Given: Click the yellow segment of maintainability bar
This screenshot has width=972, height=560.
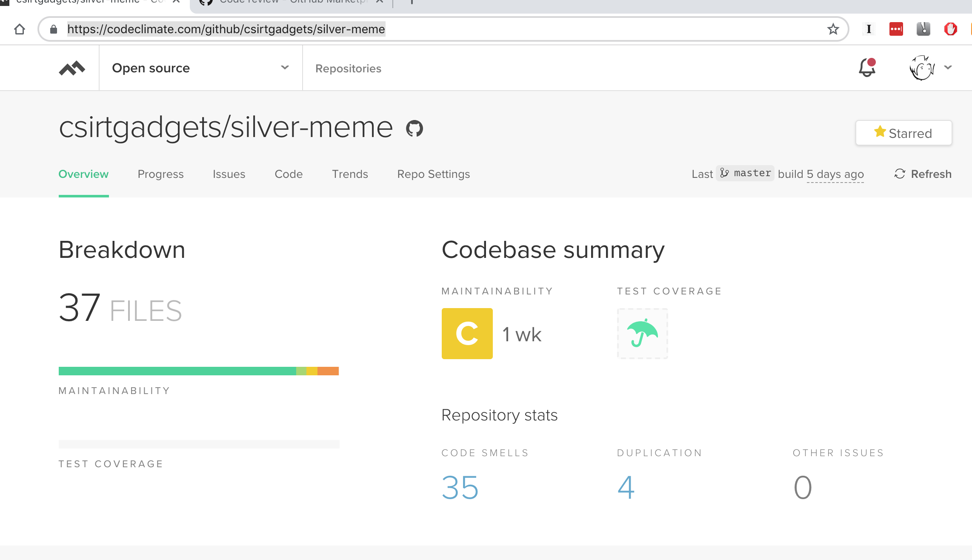Looking at the screenshot, I should pyautogui.click(x=312, y=371).
